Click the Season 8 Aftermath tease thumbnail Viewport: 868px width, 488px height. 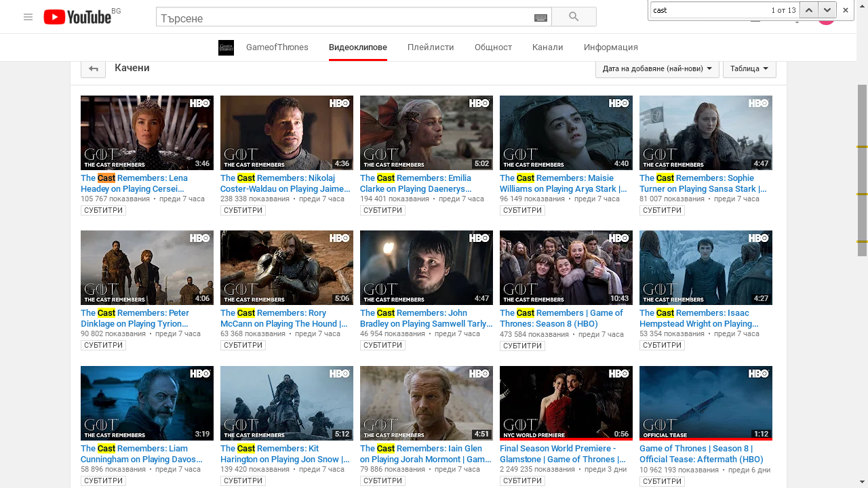[705, 403]
